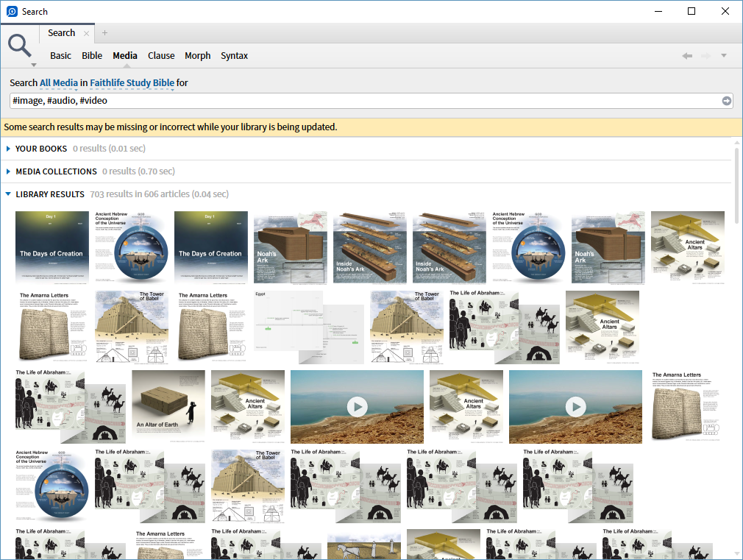Play the second Dead Sea landscape video
Image resolution: width=743 pixels, height=560 pixels.
(x=576, y=407)
